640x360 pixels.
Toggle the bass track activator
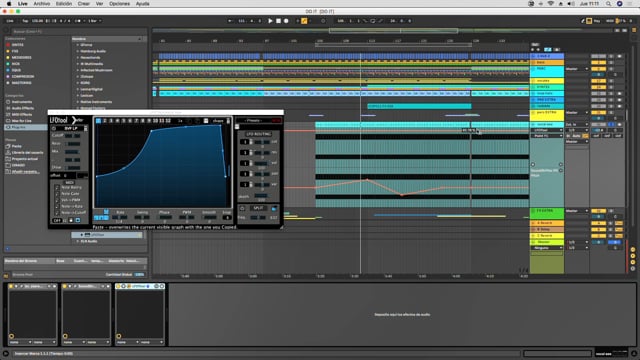(x=598, y=62)
